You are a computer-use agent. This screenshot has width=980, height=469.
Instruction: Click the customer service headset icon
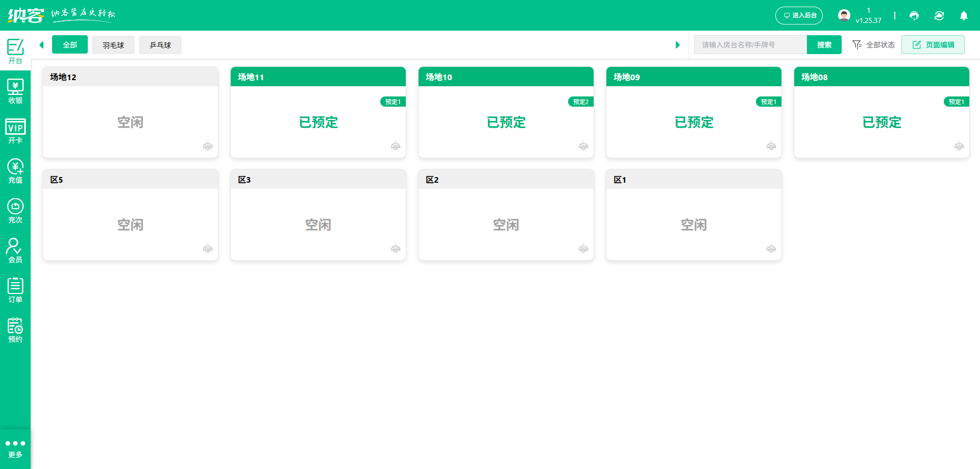click(914, 16)
